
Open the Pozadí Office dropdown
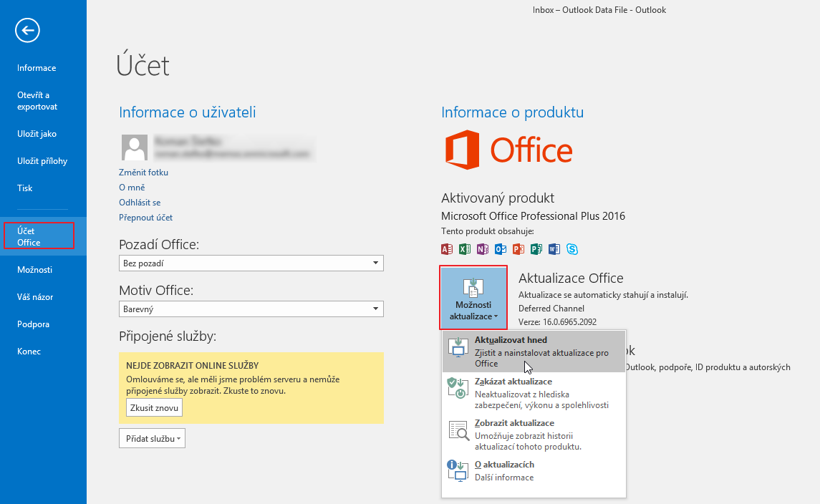tap(251, 263)
